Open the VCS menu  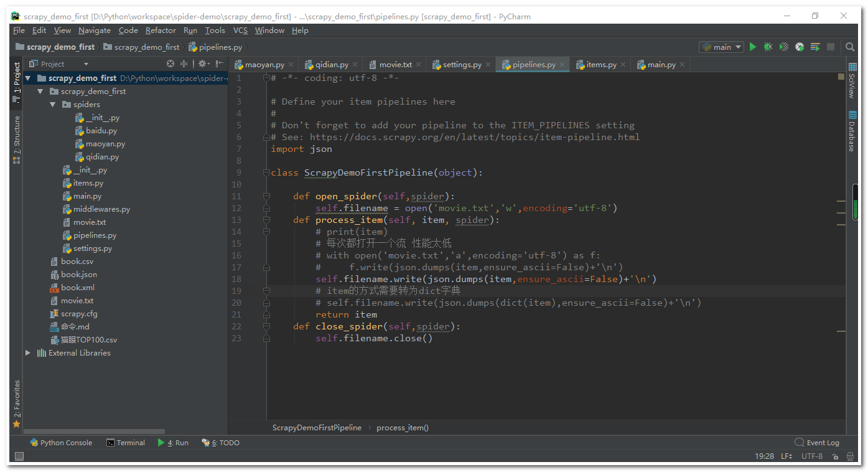pos(240,30)
